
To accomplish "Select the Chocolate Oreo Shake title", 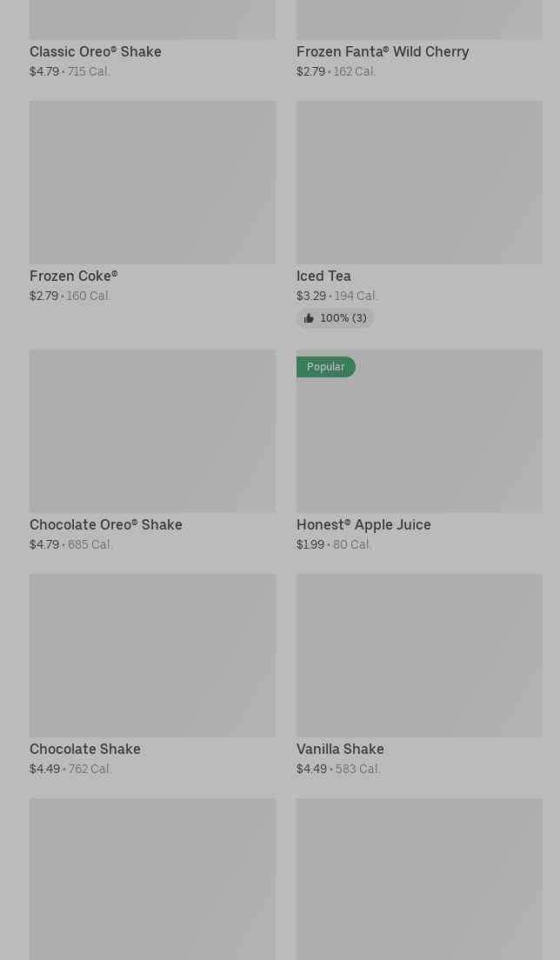I will click(106, 525).
